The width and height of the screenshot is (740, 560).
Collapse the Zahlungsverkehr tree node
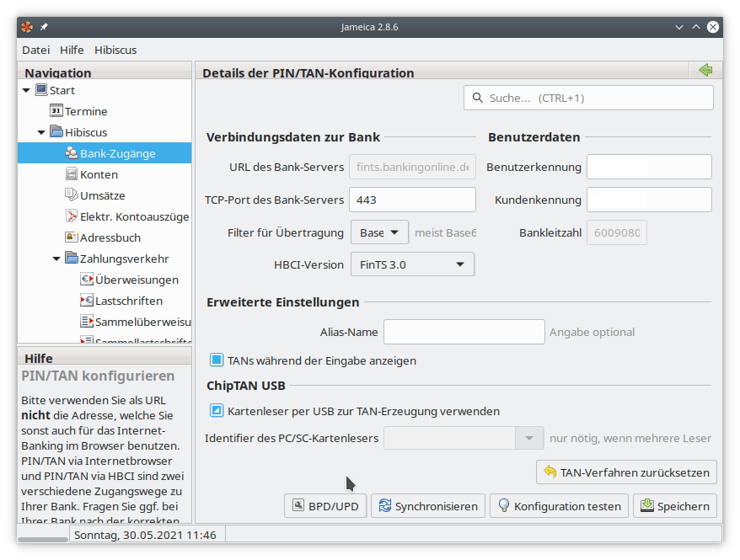pyautogui.click(x=56, y=259)
